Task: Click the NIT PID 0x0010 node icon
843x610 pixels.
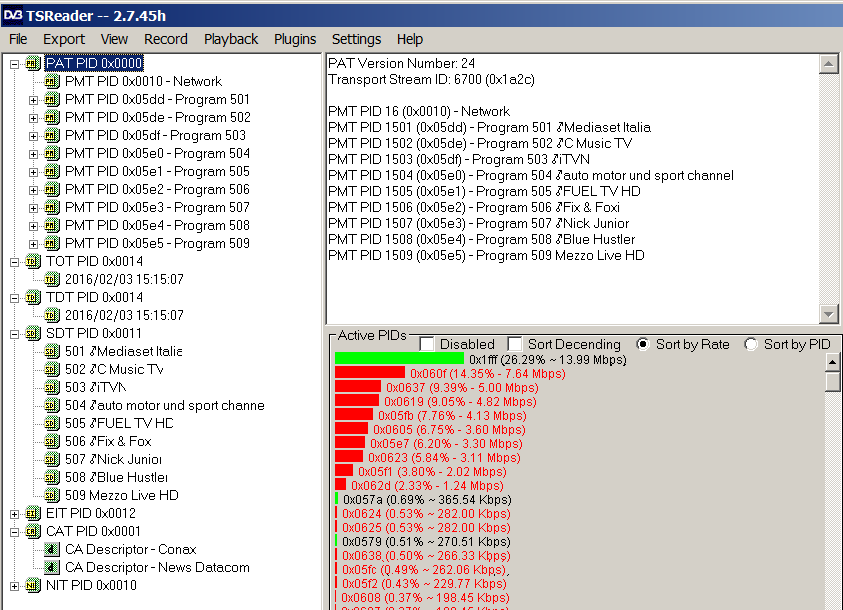Action: tap(32, 585)
